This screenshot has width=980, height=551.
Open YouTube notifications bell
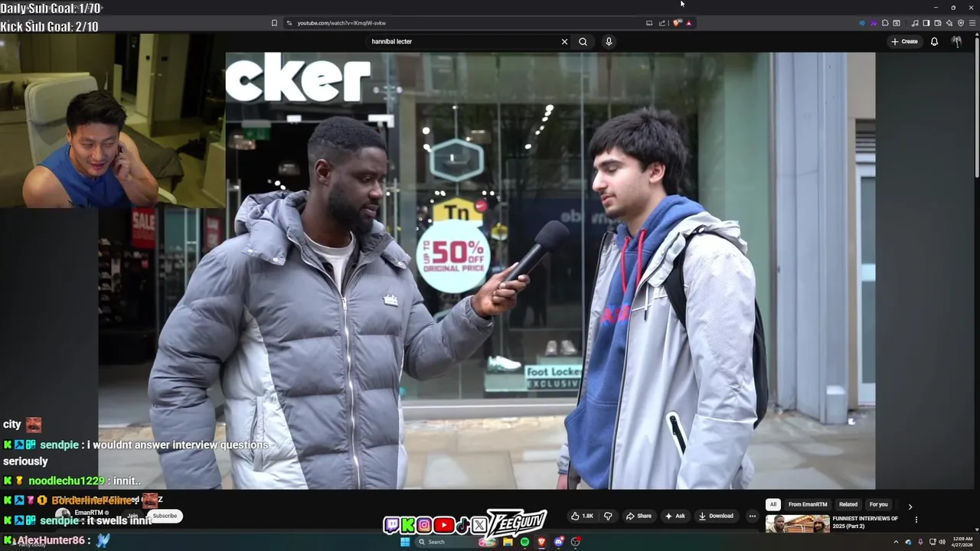tap(934, 41)
